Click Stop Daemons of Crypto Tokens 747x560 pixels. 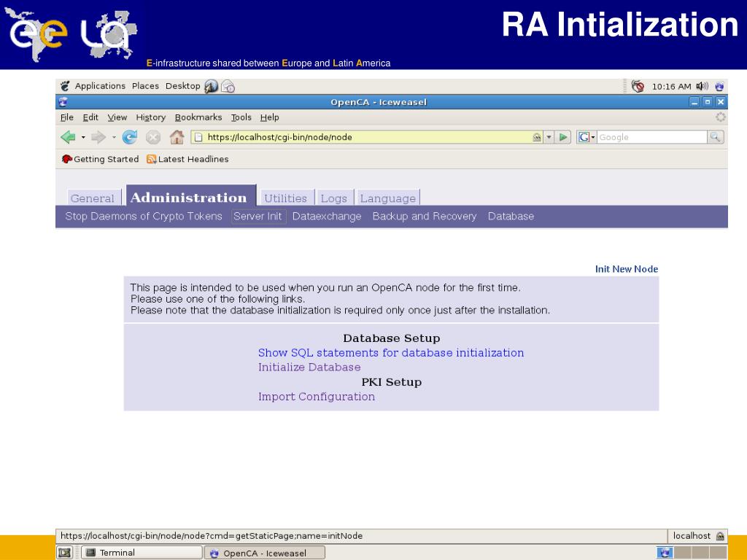(x=144, y=216)
